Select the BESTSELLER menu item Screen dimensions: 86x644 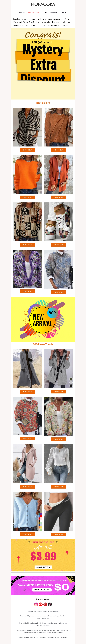pos(34,12)
